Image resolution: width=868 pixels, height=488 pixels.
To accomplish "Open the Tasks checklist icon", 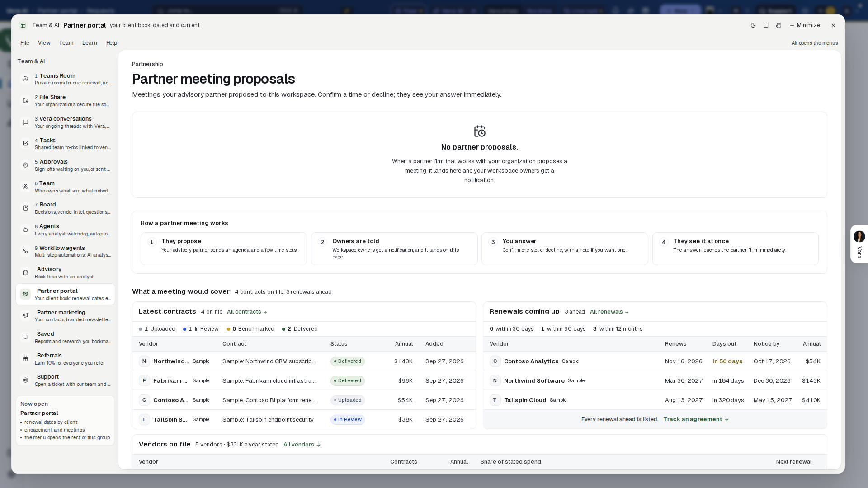I will pyautogui.click(x=25, y=144).
